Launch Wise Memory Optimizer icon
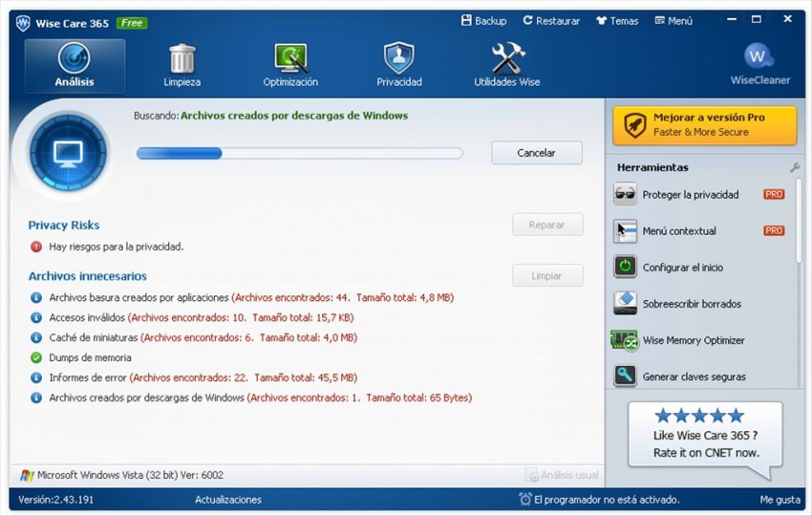This screenshot has height=516, width=812. click(x=625, y=340)
